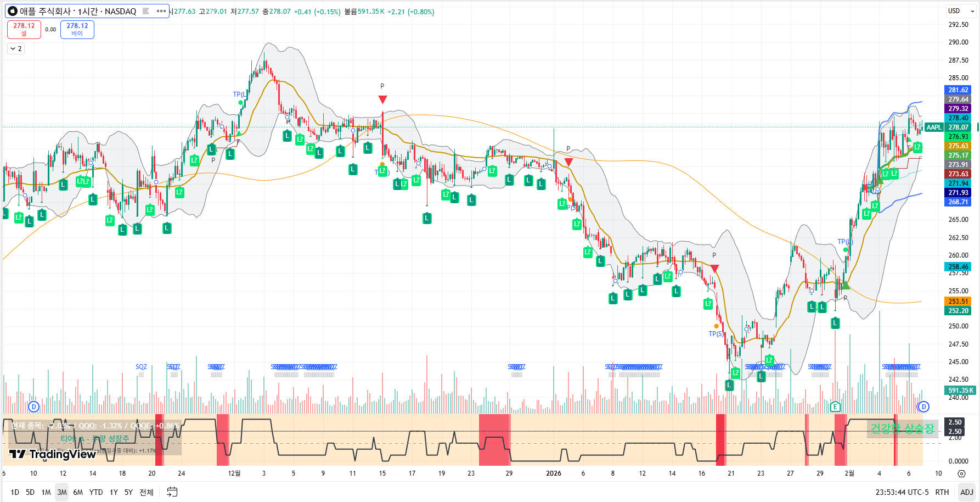Open the go-to-date calendar icon
Screen dimensions: 980x502
172,492
